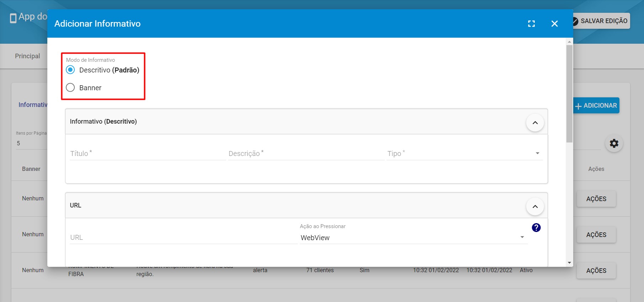644x302 pixels.
Task: Click the 'Ativo' status cell
Action: click(x=526, y=270)
